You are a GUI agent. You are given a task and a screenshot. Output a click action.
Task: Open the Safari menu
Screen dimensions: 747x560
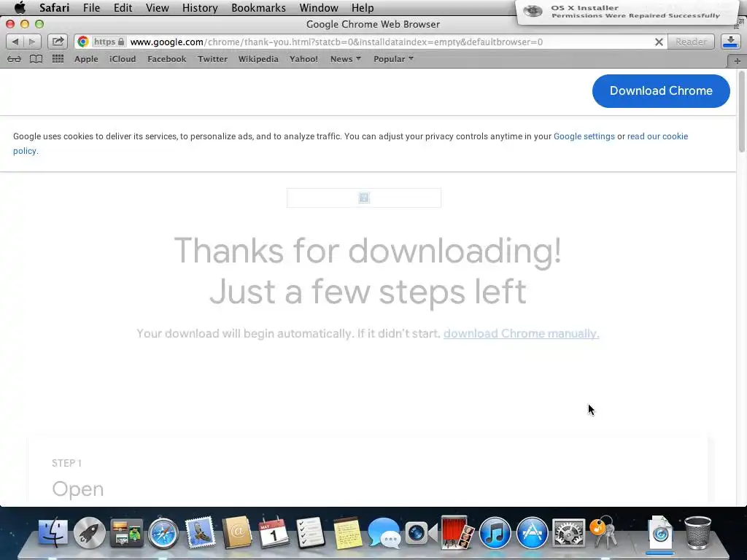click(x=54, y=7)
